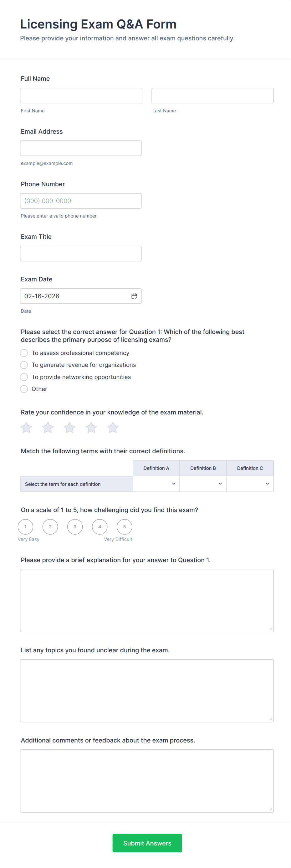Image resolution: width=291 pixels, height=868 pixels.
Task: Select the "Other" answer option
Action: tap(24, 389)
